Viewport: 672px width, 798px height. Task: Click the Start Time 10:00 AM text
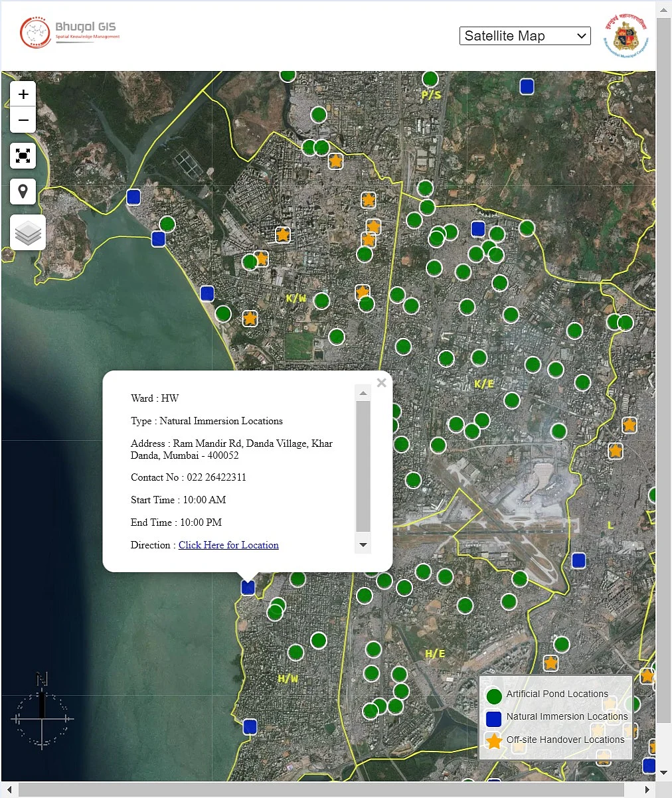(x=179, y=500)
